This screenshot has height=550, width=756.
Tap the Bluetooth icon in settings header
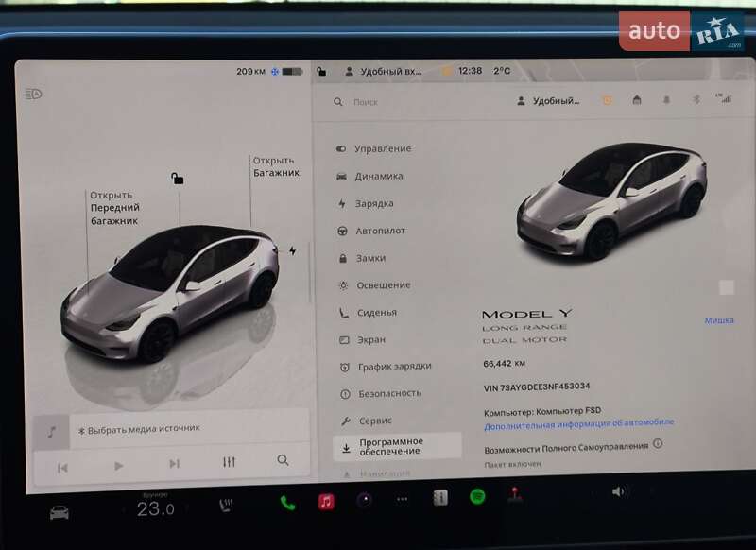696,98
